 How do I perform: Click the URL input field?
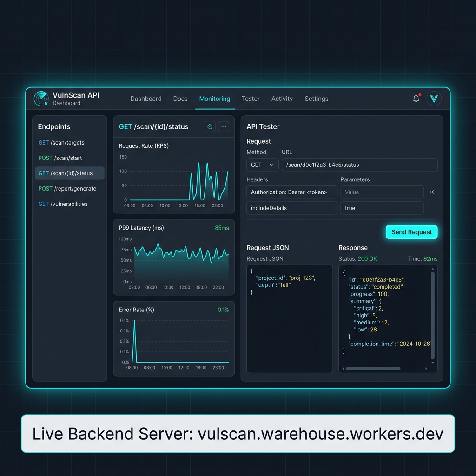tap(359, 165)
